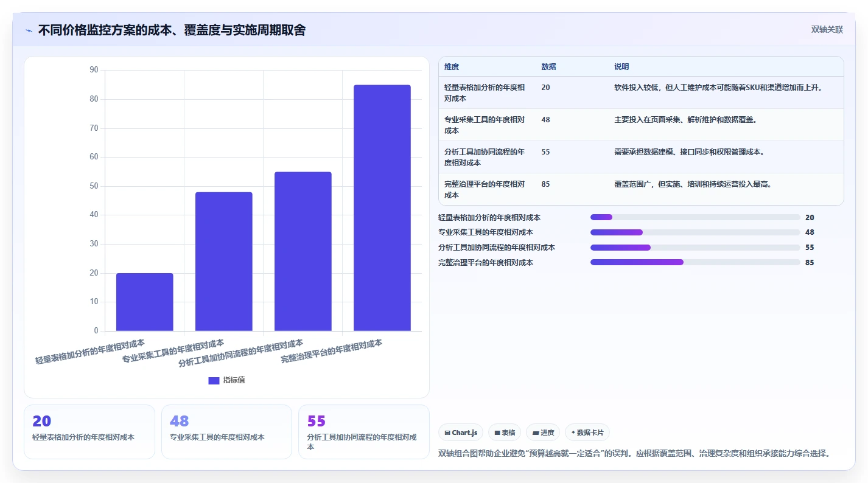Image resolution: width=868 pixels, height=483 pixels.
Task: Click the 85 value beside the last progress bar
Action: pos(810,263)
